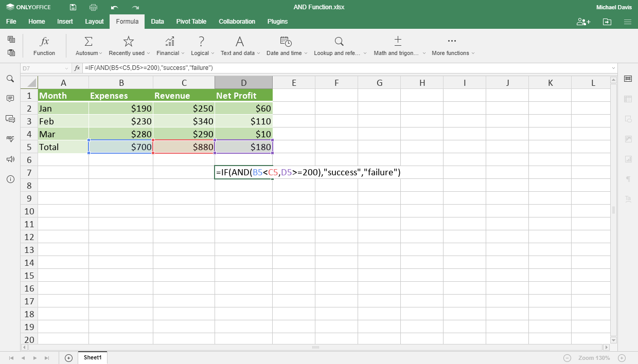Open shape settings in right sidebar

[628, 119]
